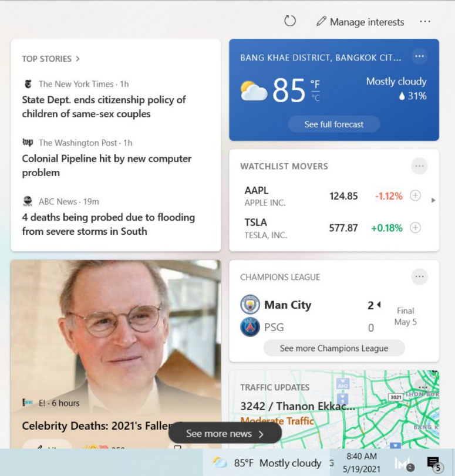Switch temperature unit to °C
This screenshot has width=455, height=476.
pos(316,98)
